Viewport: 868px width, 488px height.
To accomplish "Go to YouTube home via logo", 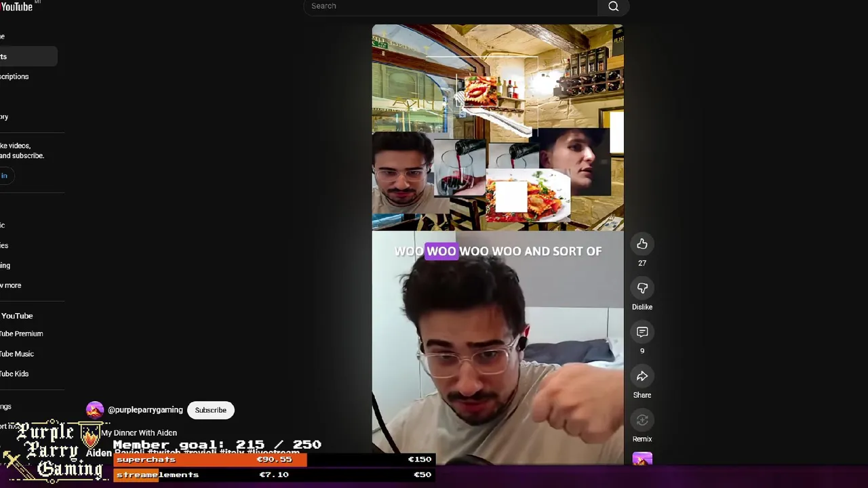I will tap(16, 7).
